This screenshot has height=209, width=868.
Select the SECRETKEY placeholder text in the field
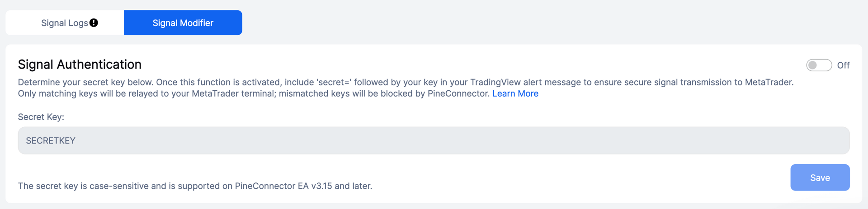coord(51,140)
